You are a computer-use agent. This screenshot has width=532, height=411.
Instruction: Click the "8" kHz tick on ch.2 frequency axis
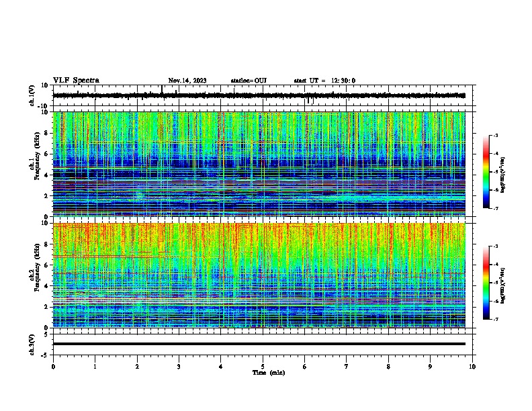point(47,244)
